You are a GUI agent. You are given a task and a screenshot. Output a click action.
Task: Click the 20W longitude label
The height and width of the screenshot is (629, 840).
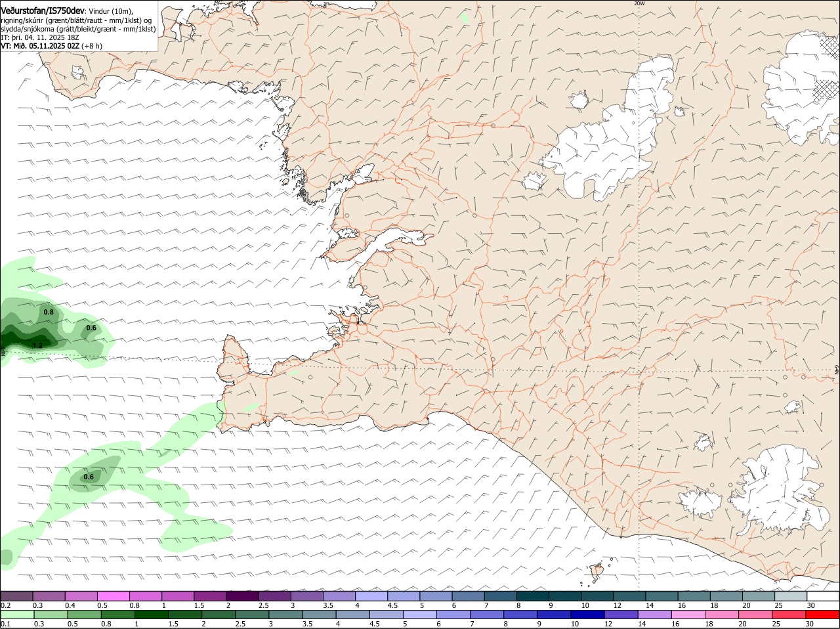pos(639,3)
